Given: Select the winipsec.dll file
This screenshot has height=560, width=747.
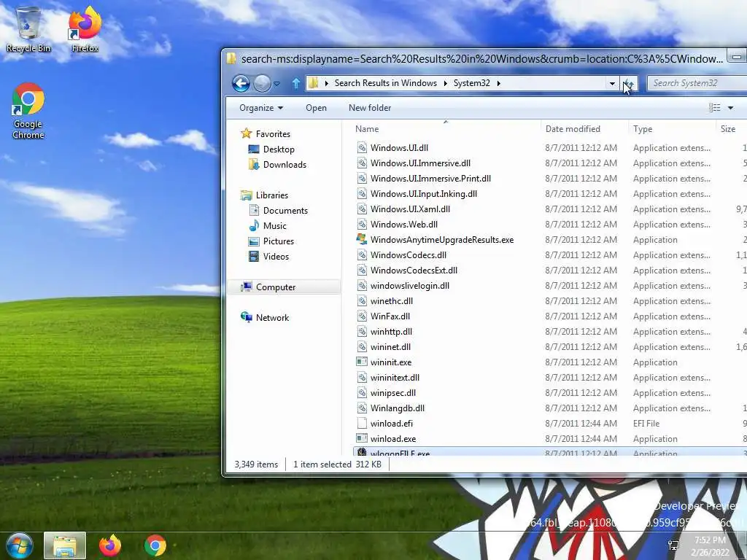Looking at the screenshot, I should (393, 393).
